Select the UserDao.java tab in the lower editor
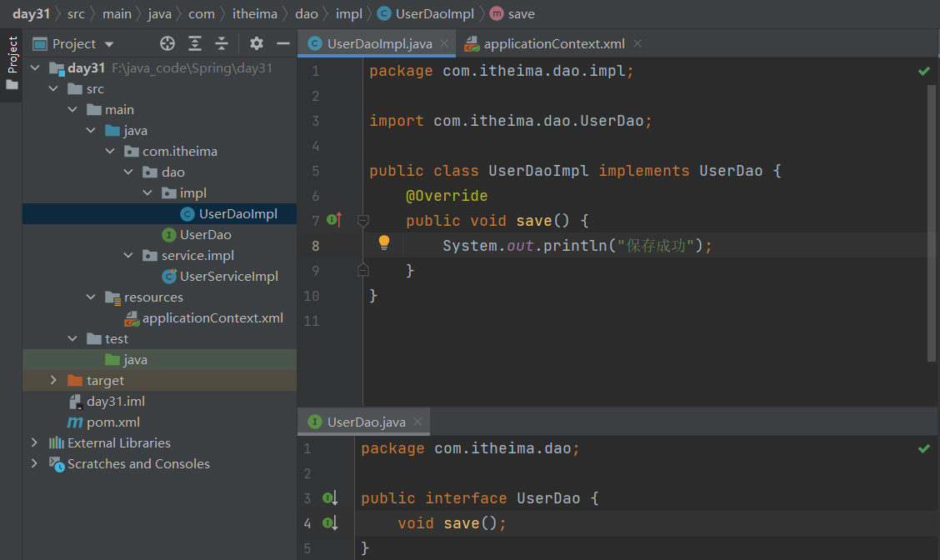 [x=366, y=422]
